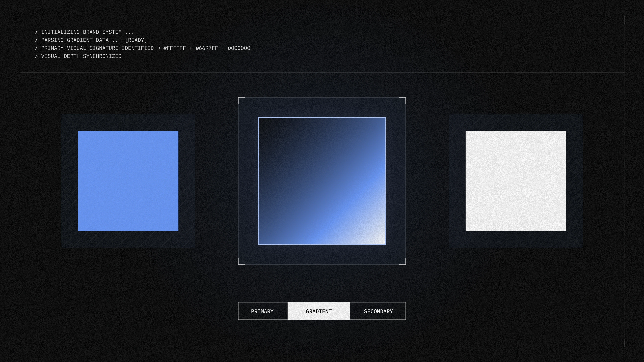Screen dimensions: 644x362
Task: Select the center gradient preview square
Action: [x=322, y=181]
